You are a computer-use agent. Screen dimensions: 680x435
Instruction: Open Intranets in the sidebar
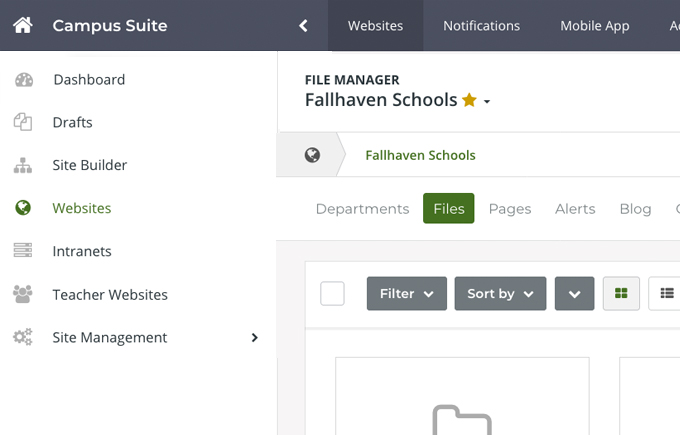click(x=82, y=251)
